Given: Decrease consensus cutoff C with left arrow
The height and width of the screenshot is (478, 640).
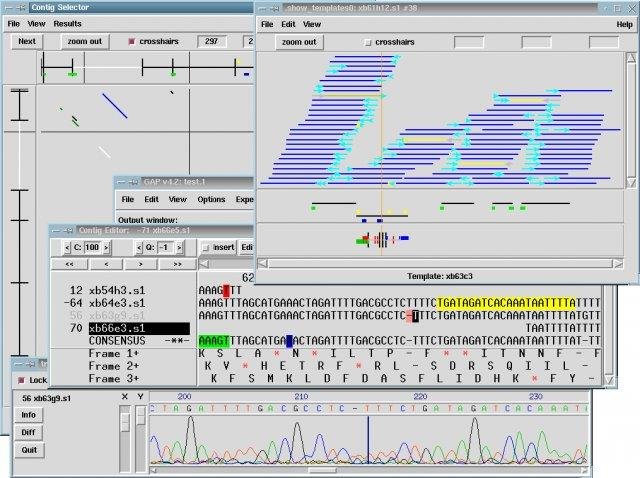Looking at the screenshot, I should [67, 247].
